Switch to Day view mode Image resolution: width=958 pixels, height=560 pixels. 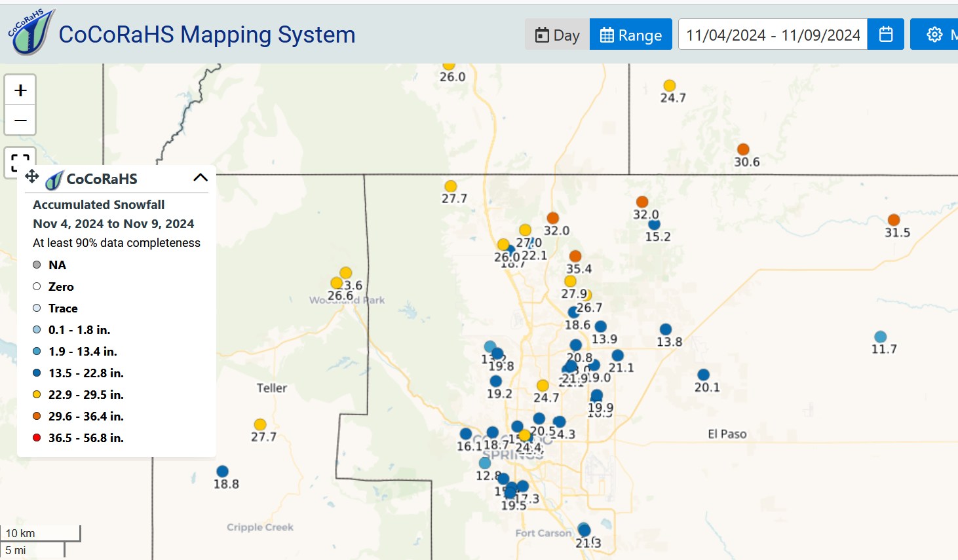pyautogui.click(x=558, y=35)
